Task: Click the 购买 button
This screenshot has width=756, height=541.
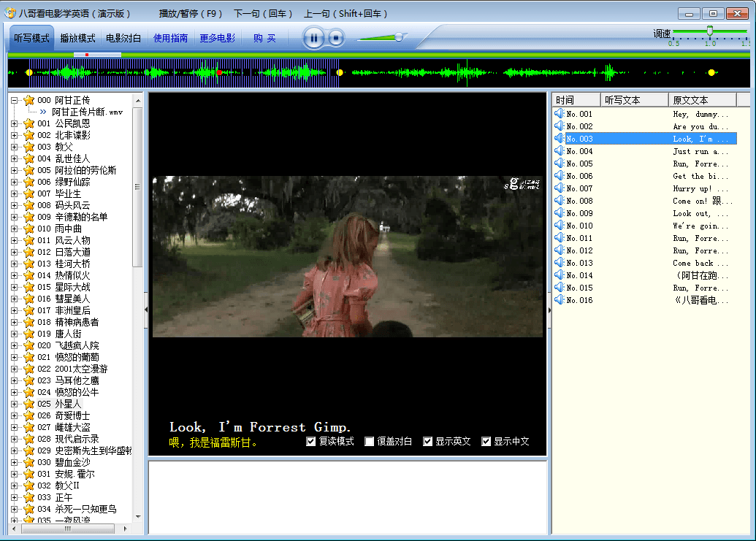Action: pyautogui.click(x=264, y=38)
